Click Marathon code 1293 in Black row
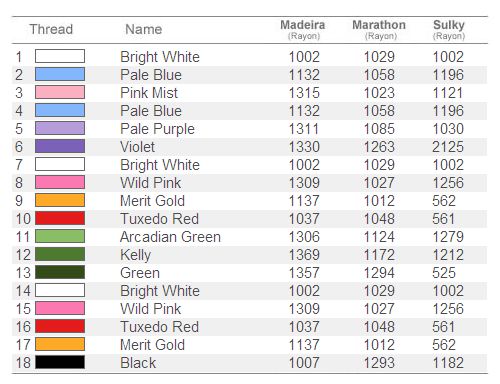 [x=379, y=363]
